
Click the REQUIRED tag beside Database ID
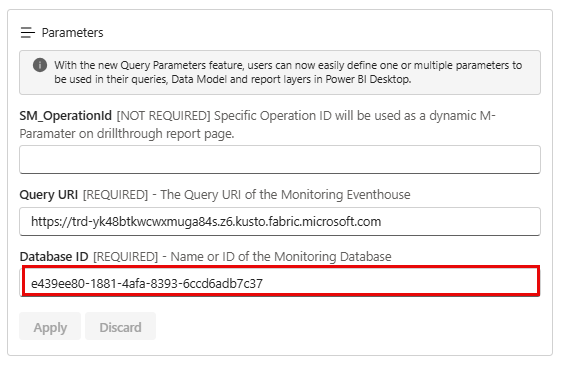pos(125,257)
